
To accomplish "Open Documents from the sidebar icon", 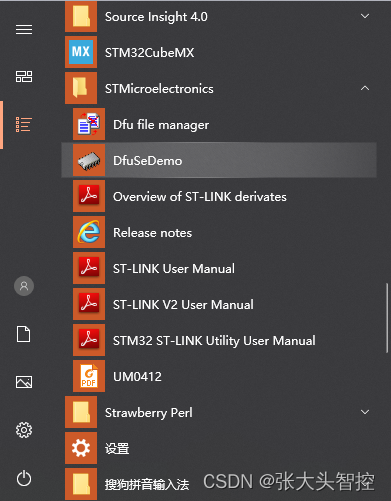I will (24, 334).
